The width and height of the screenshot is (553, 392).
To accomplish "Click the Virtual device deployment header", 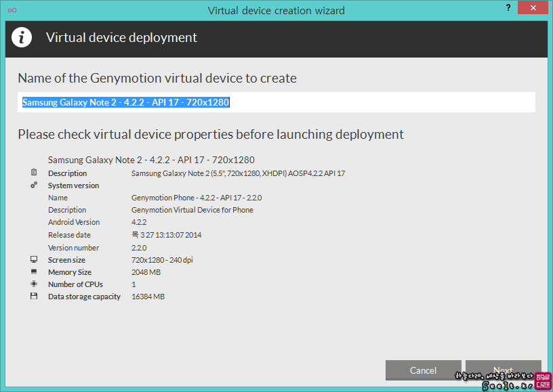I will click(x=122, y=37).
